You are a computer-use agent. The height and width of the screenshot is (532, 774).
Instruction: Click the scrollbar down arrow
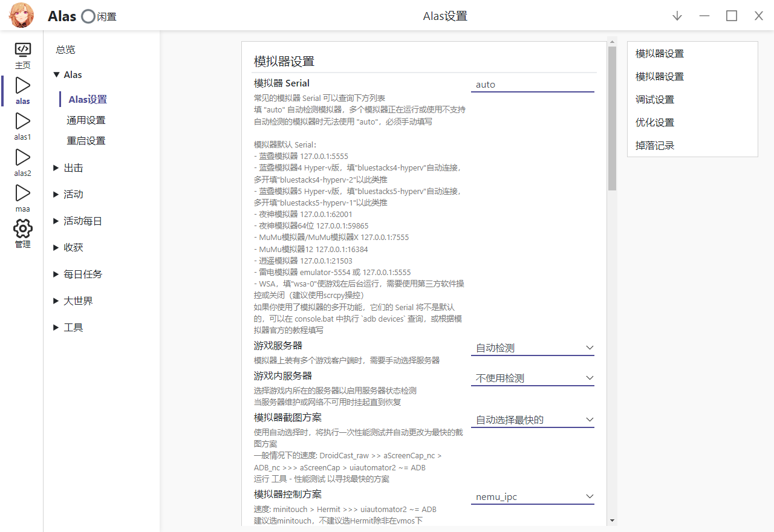point(612,520)
